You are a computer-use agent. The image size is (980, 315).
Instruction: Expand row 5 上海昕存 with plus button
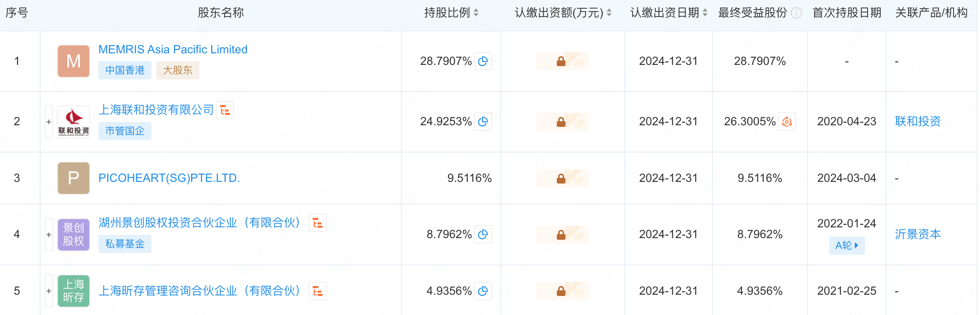(49, 291)
